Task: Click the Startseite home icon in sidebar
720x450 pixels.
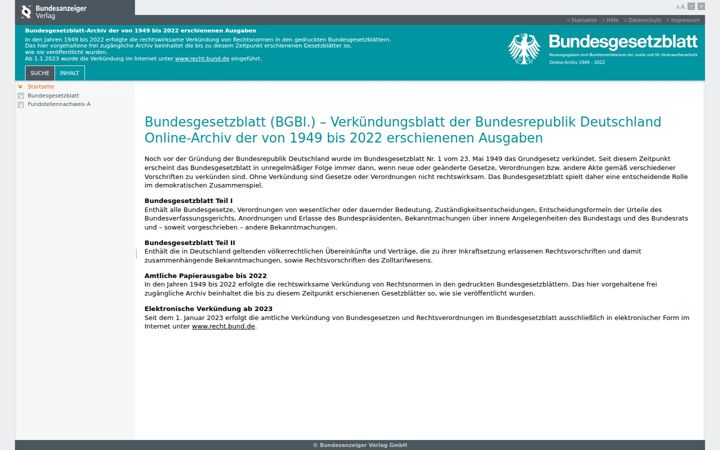Action: pos(20,86)
